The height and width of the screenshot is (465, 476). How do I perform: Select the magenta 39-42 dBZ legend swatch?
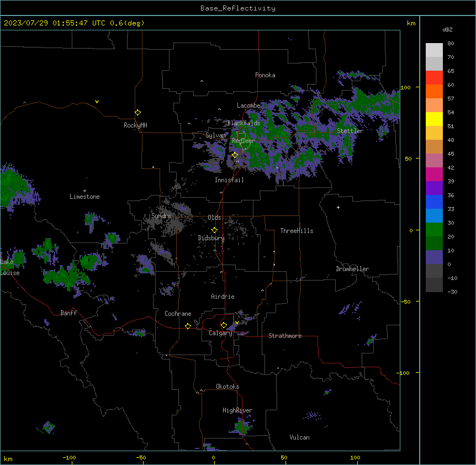[434, 174]
